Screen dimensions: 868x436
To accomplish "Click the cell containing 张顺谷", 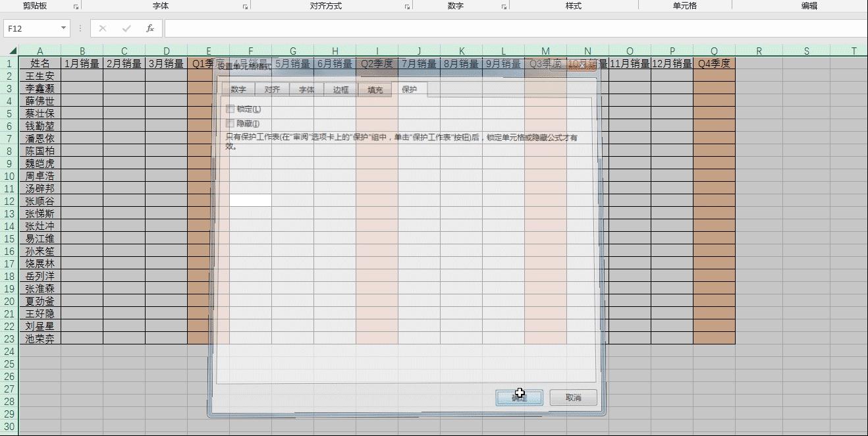I will click(40, 201).
